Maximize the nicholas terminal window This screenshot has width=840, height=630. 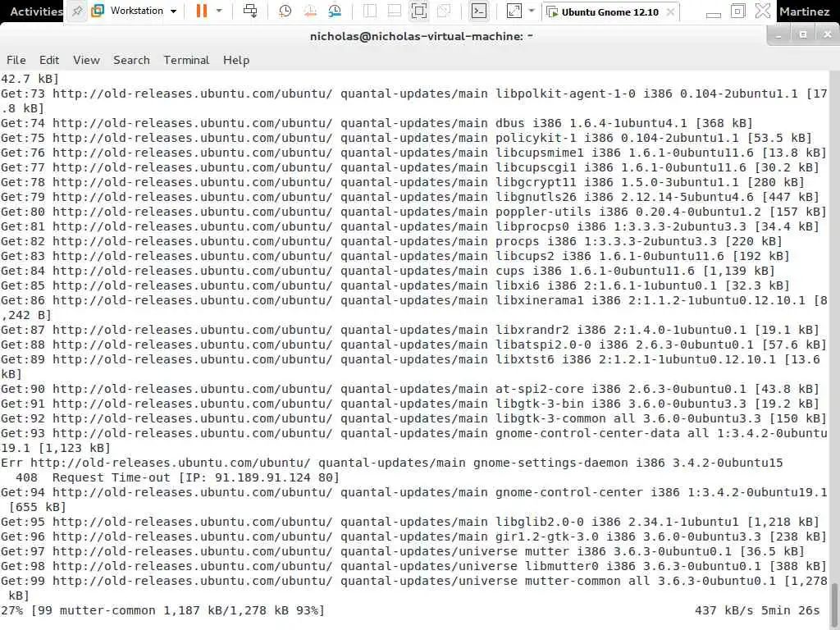[803, 34]
